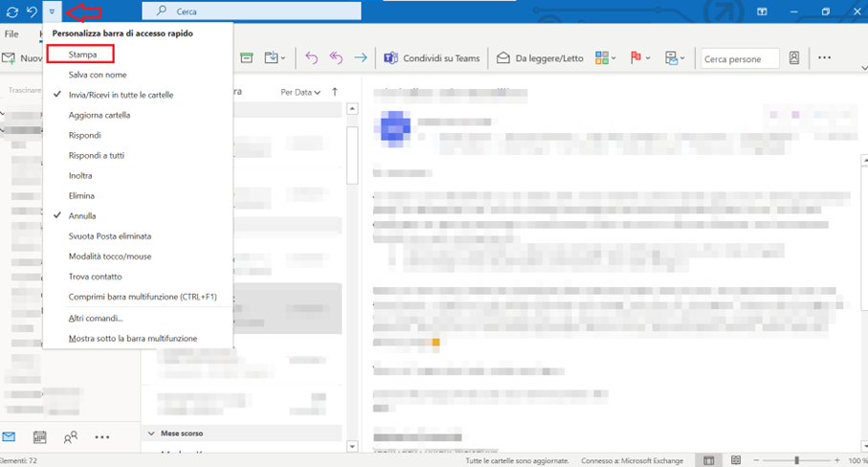
Task: Enable Stampa in the quick access menu
Action: (82, 55)
